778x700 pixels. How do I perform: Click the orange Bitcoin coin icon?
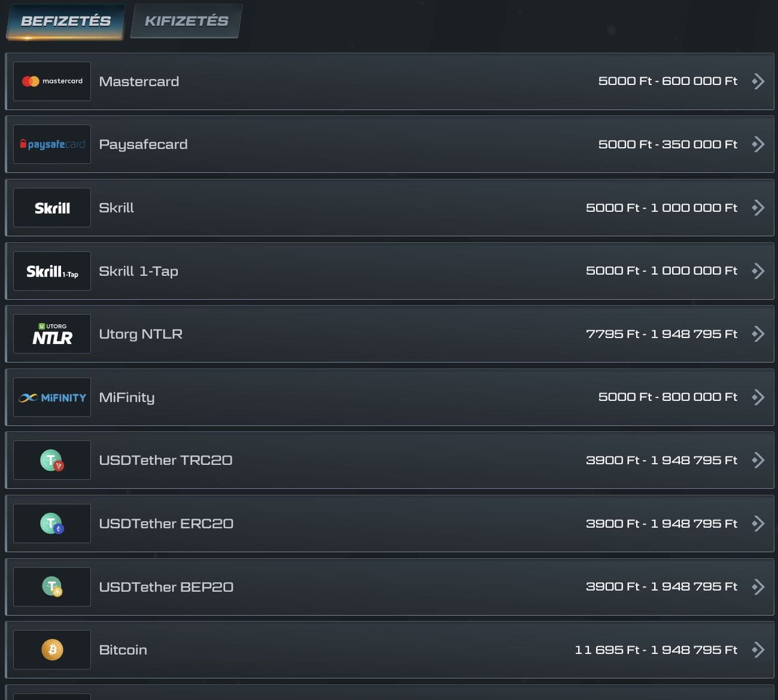pyautogui.click(x=52, y=650)
